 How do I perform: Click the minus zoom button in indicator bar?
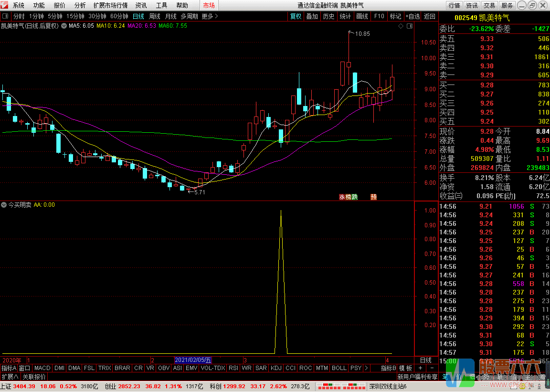[432, 368]
